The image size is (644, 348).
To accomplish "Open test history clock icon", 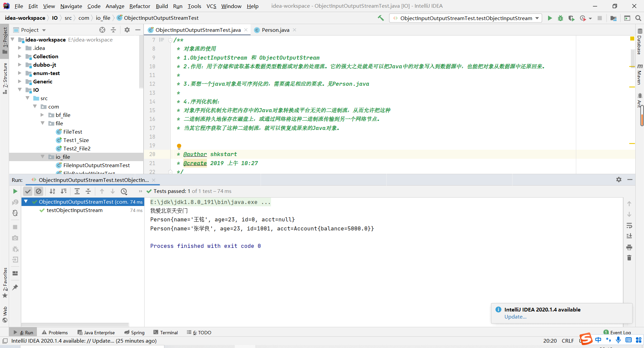I will pyautogui.click(x=124, y=191).
